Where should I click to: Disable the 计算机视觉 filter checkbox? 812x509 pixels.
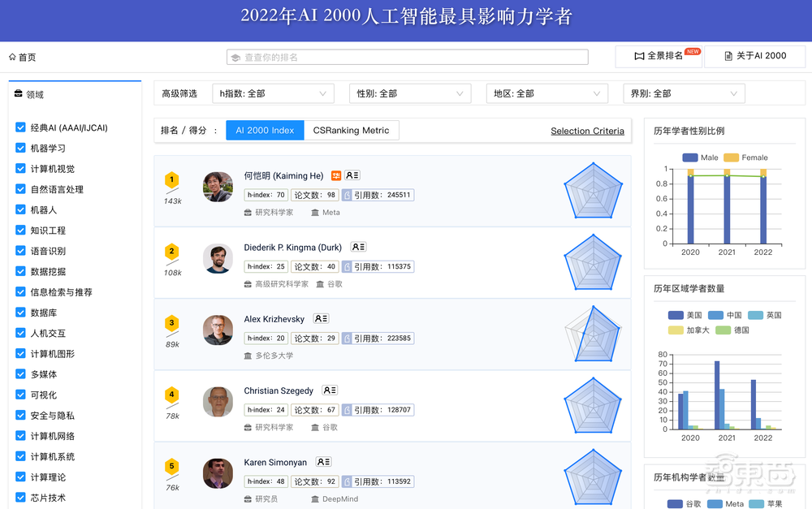[x=19, y=168]
